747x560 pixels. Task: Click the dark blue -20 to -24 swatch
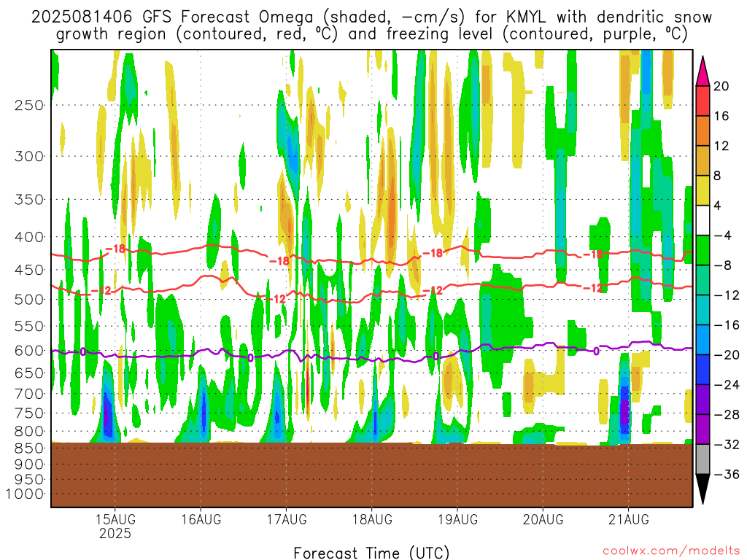coord(703,370)
